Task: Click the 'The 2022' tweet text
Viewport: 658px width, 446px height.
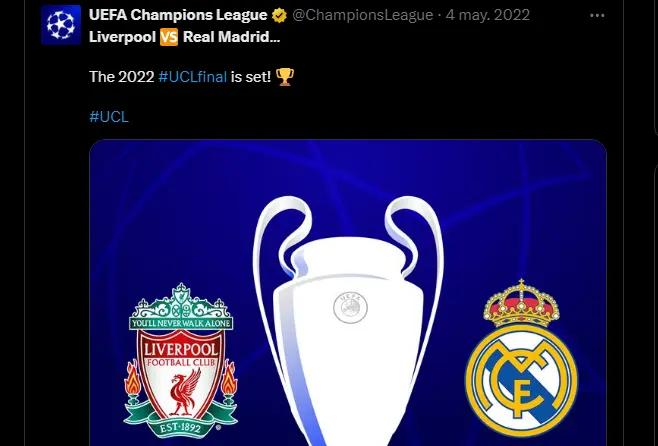Action: coord(122,77)
